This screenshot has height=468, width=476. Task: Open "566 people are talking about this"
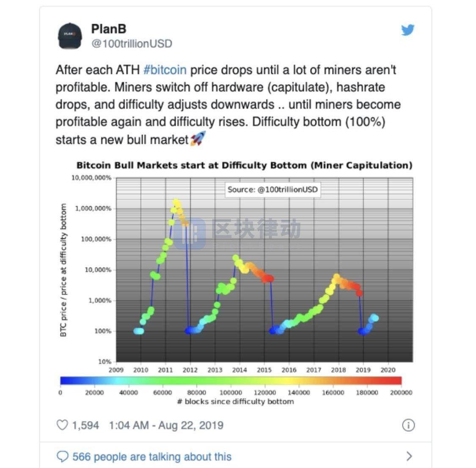point(152,457)
